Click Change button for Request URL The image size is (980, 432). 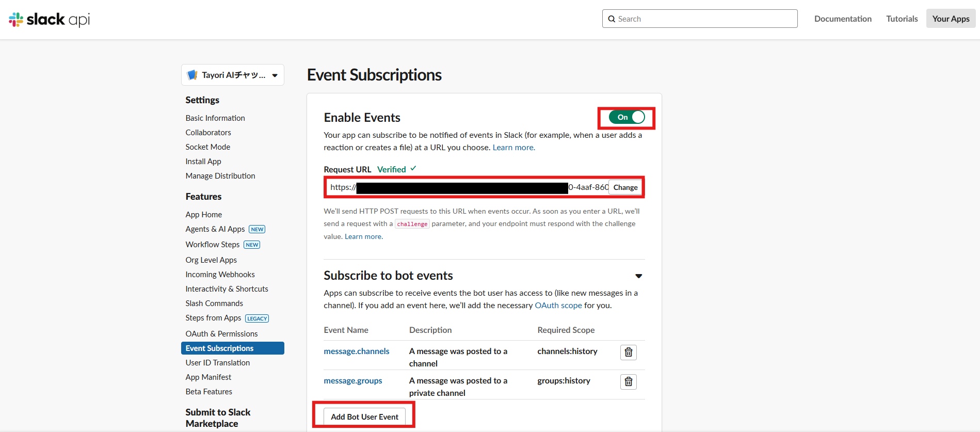click(625, 187)
